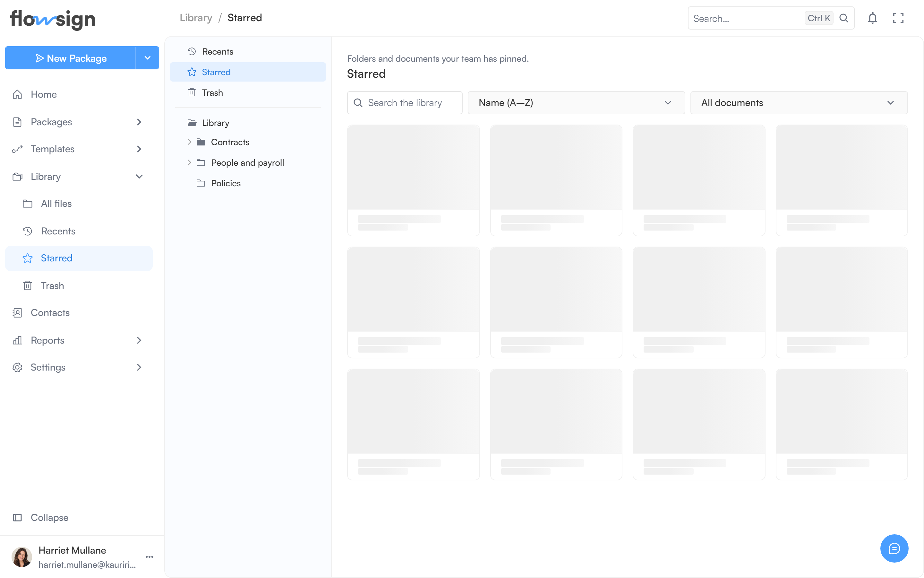Open Trash in the sidebar
The height and width of the screenshot is (578, 924).
point(79,285)
